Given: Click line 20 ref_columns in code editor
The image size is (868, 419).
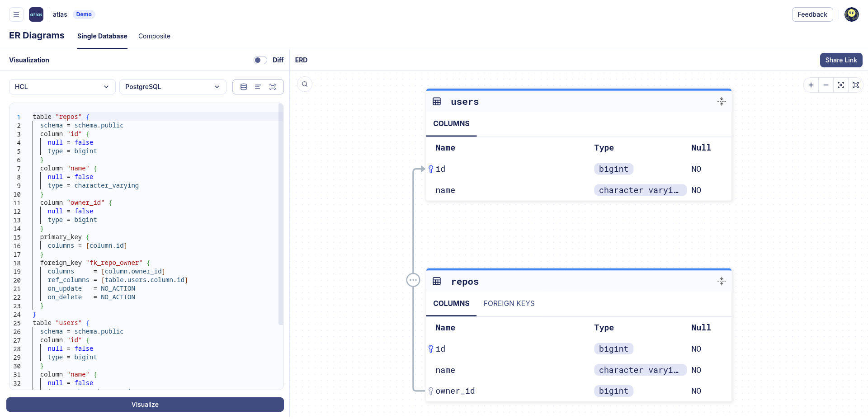Looking at the screenshot, I should (69, 280).
